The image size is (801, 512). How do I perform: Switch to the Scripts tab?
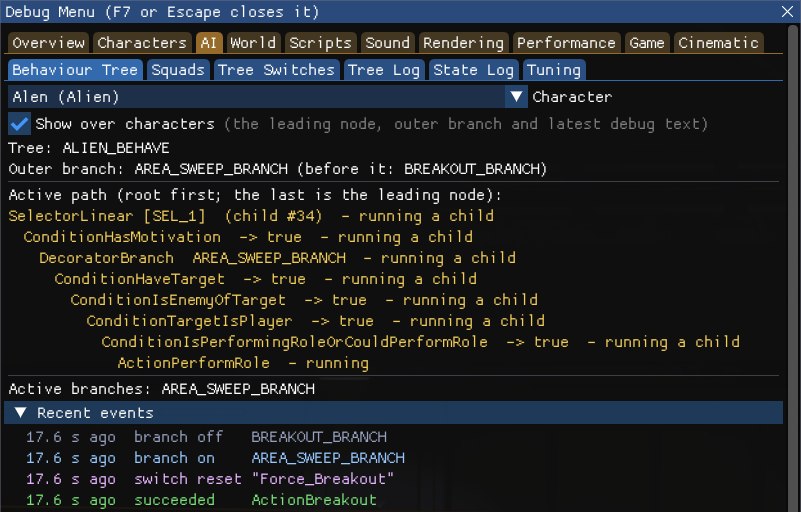click(320, 43)
